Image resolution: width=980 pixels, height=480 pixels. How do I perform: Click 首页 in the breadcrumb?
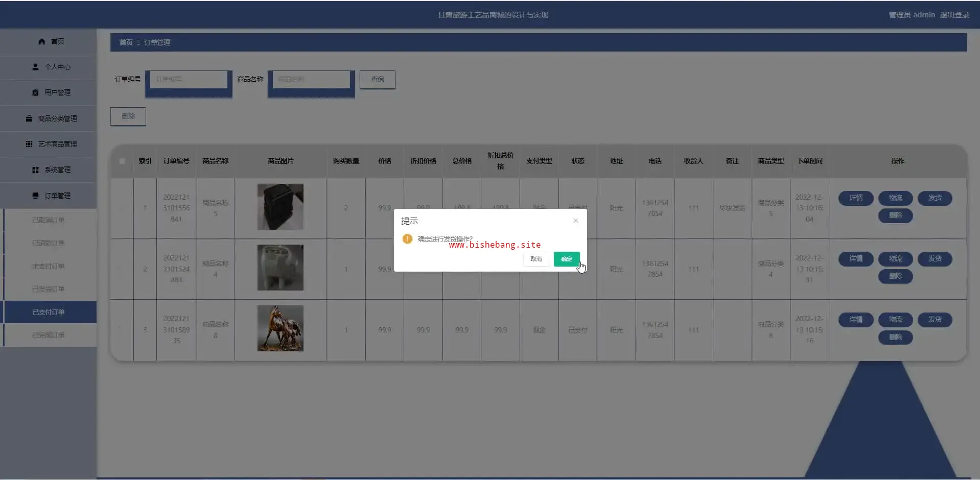tap(126, 42)
